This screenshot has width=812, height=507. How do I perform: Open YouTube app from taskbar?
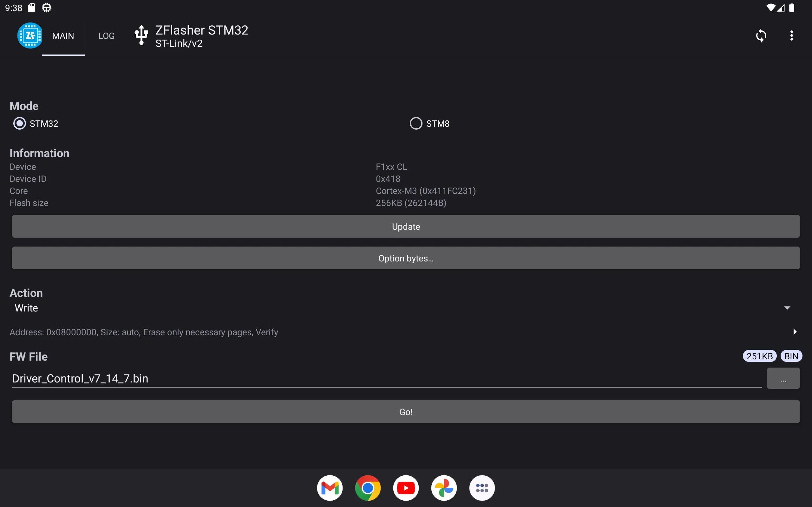[406, 488]
